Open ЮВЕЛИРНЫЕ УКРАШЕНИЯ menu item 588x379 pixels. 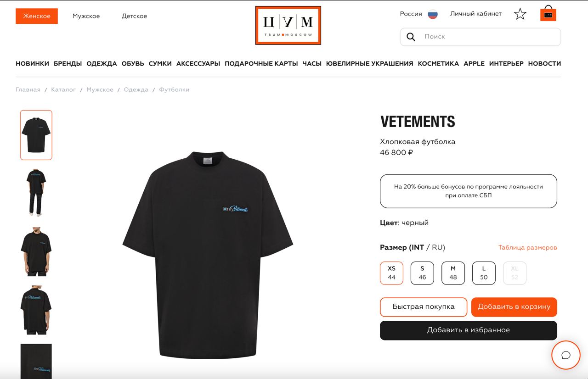(369, 64)
